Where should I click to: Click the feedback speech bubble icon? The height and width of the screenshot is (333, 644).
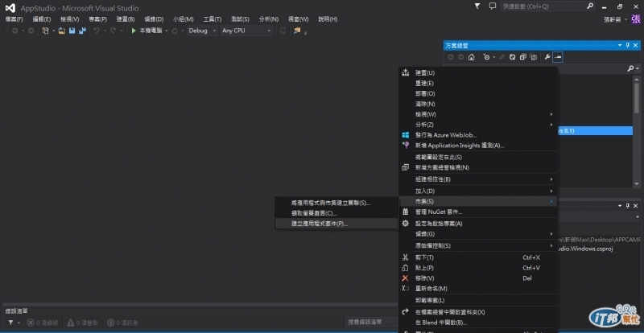[493, 6]
